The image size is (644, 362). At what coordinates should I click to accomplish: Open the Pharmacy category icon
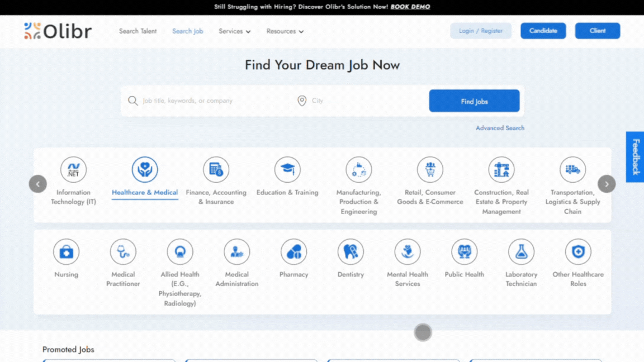click(x=293, y=252)
